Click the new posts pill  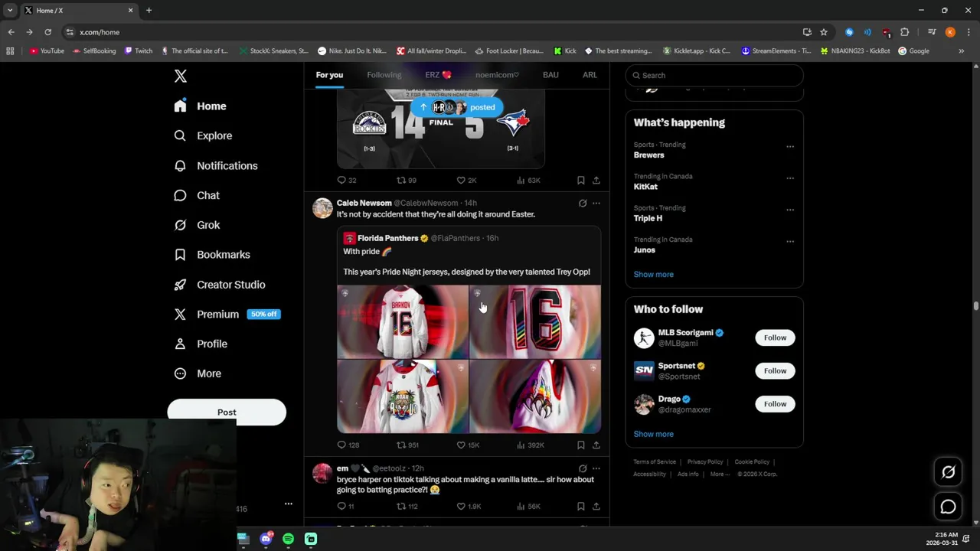click(x=457, y=107)
